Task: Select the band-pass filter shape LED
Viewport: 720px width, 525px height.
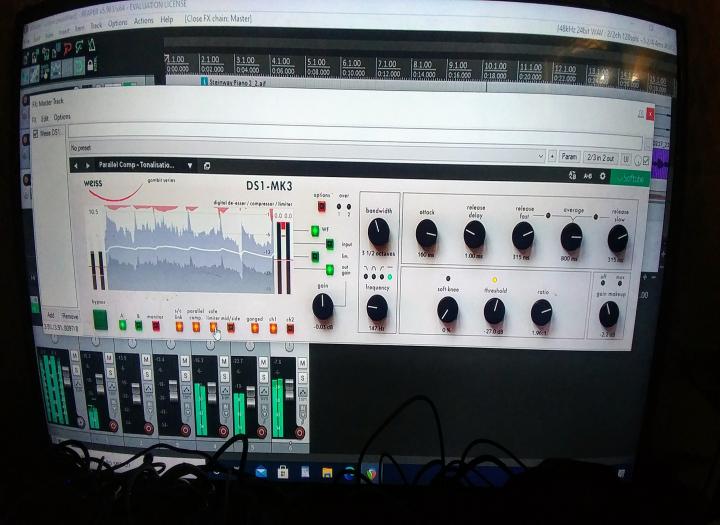Action: pos(374,277)
